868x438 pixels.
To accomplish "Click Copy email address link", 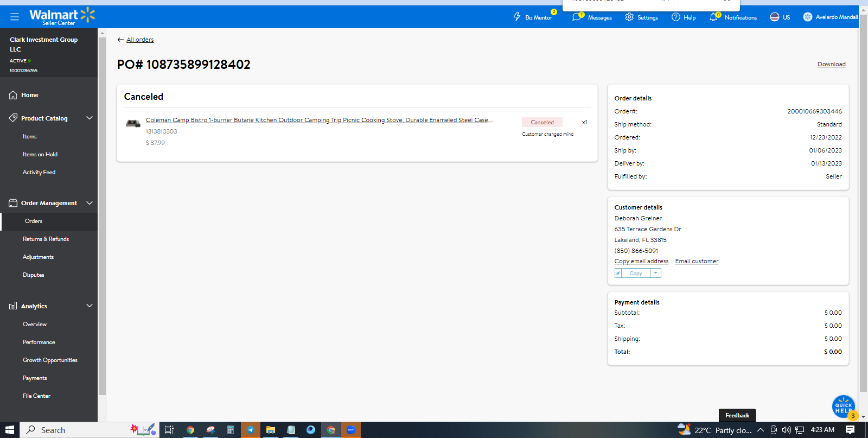I will tap(641, 261).
